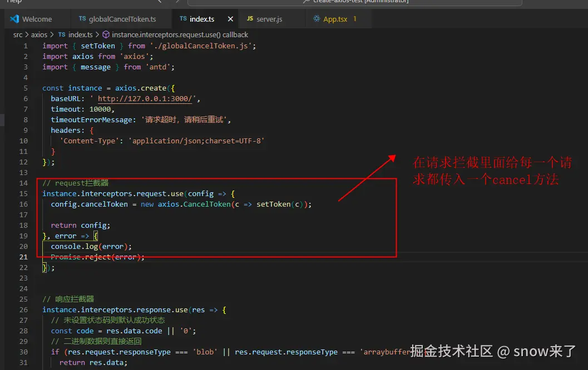588x370 pixels.
Task: Click the src breadcrumb segment
Action: tap(18, 35)
